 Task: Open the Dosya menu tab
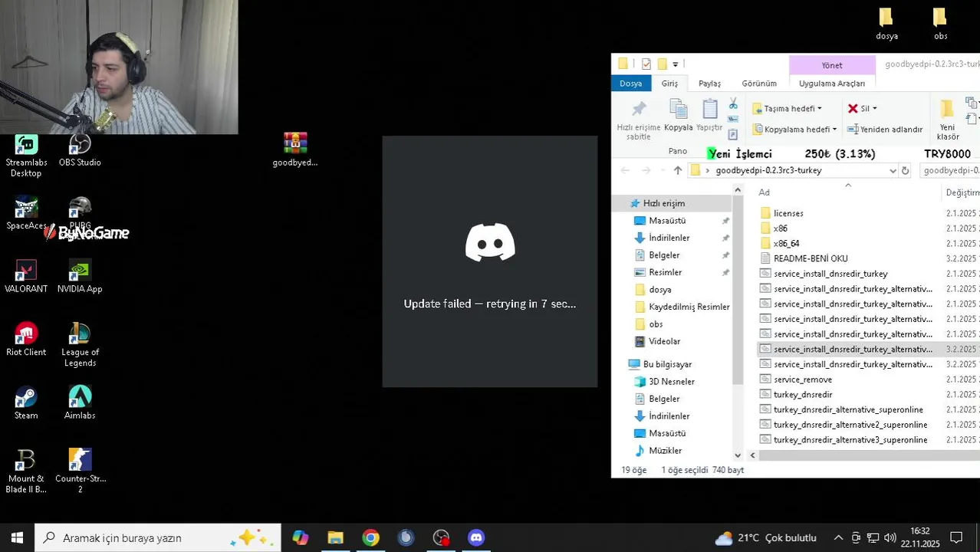point(630,83)
